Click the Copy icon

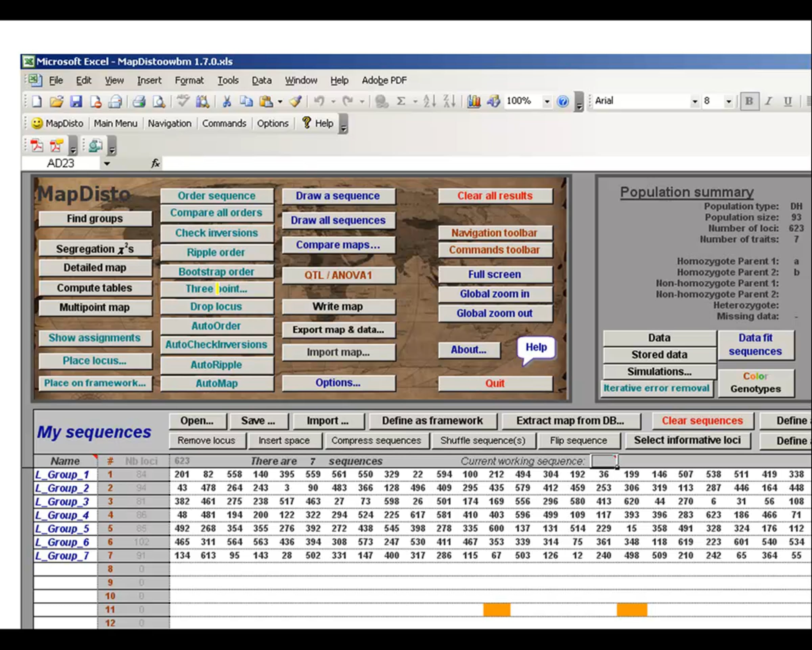coord(247,101)
